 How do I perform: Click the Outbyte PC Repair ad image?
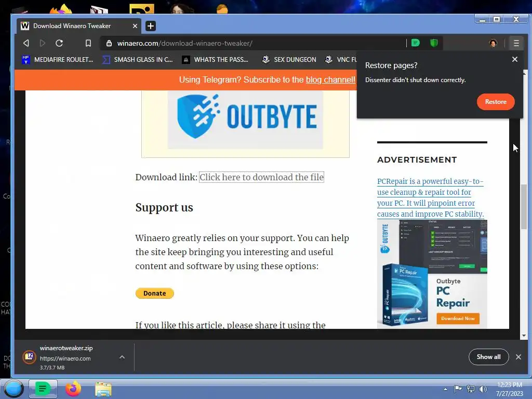click(432, 273)
